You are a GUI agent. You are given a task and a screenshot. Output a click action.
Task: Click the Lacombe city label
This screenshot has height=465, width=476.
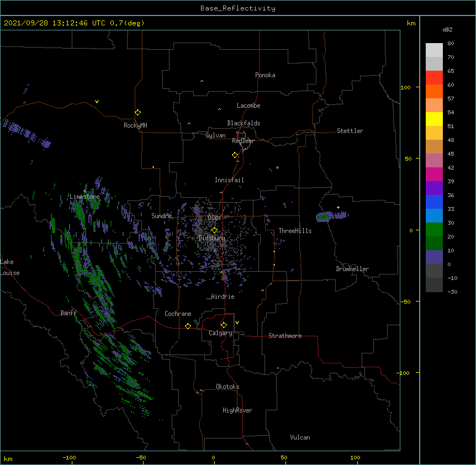[248, 105]
